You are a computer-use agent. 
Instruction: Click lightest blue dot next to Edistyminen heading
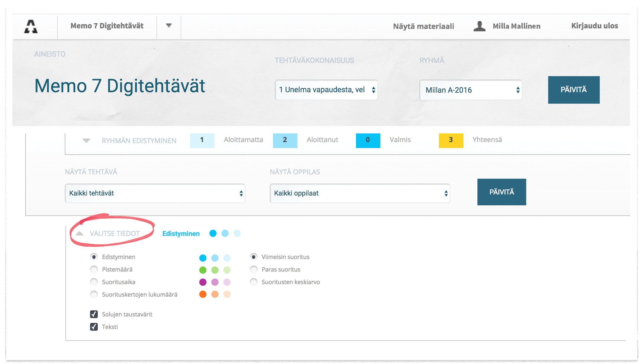[x=237, y=233]
